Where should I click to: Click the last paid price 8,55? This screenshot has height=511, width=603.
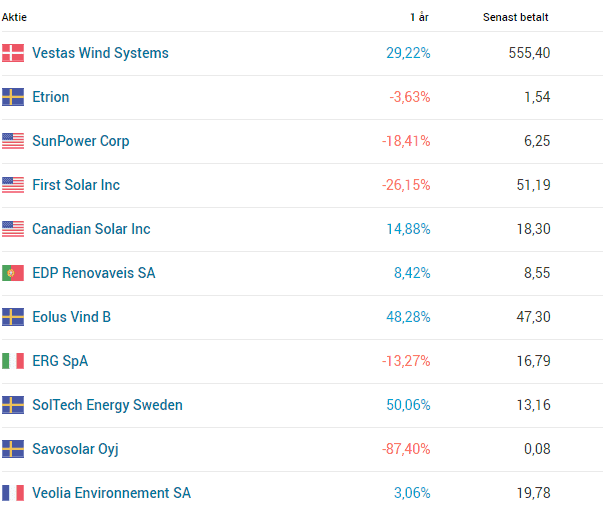click(x=537, y=273)
